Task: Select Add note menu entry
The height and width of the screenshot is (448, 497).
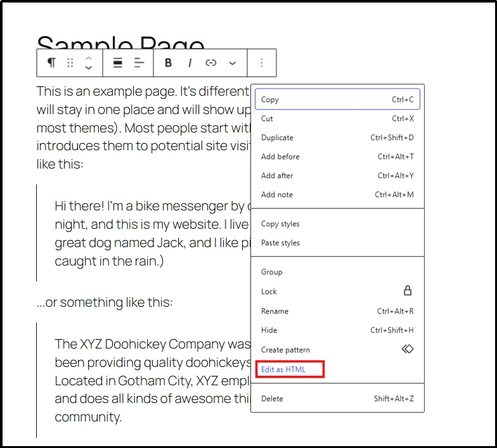Action: pos(337,195)
